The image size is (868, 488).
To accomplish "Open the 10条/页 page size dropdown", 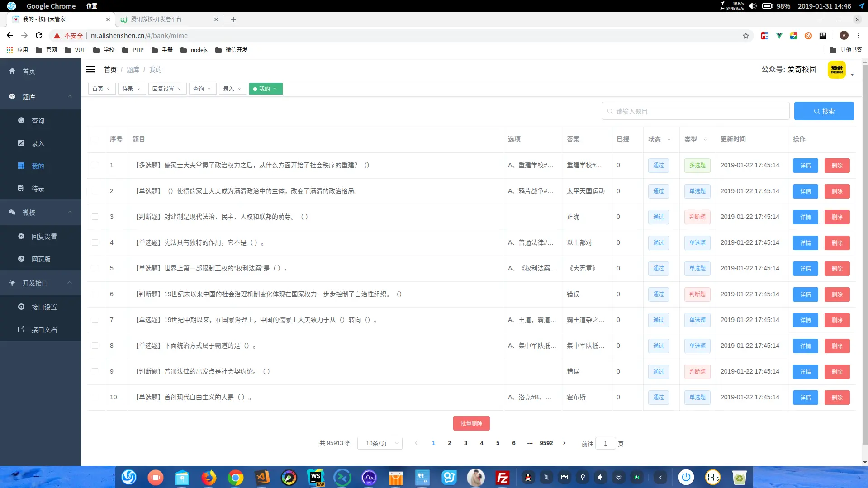I will click(379, 443).
